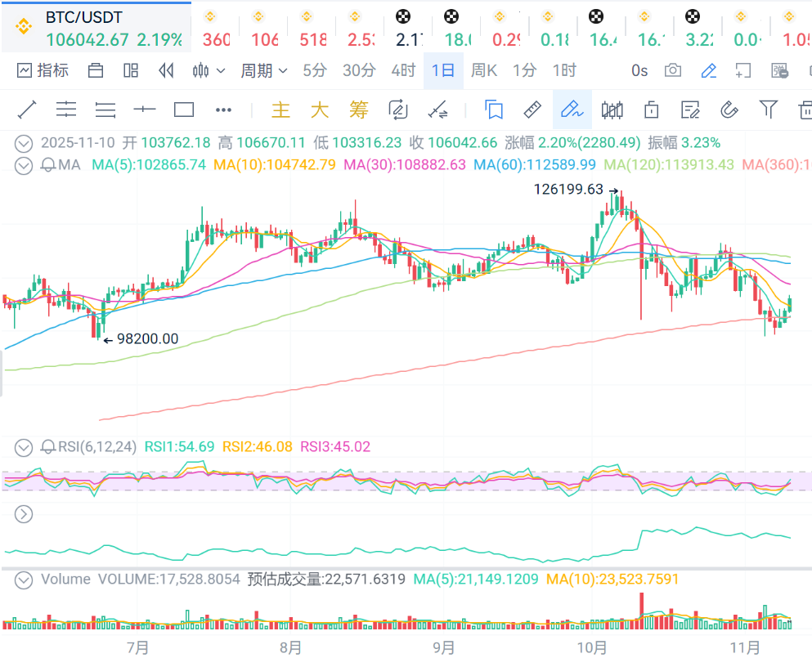This screenshot has width=812, height=658.
Task: Open the 周期 period dropdown
Action: [263, 71]
